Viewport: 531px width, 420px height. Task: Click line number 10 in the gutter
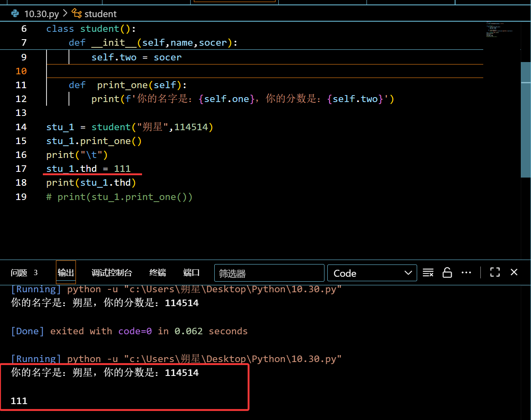coord(21,71)
